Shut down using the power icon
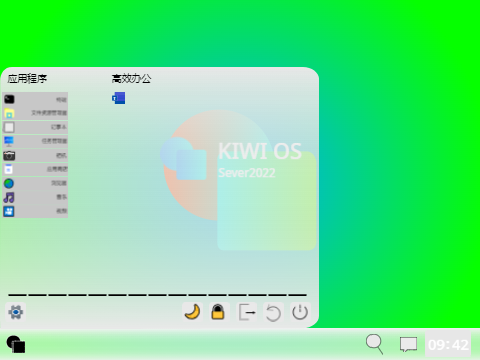This screenshot has width=480, height=360. 300,312
